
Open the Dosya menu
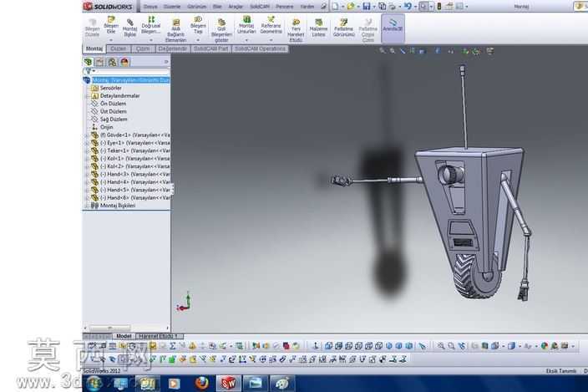[150, 7]
